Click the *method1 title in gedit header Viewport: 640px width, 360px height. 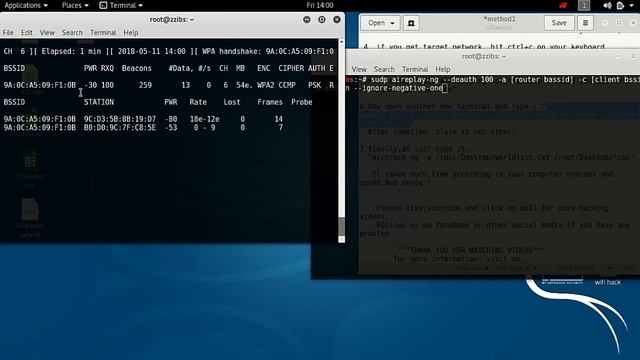(499, 19)
